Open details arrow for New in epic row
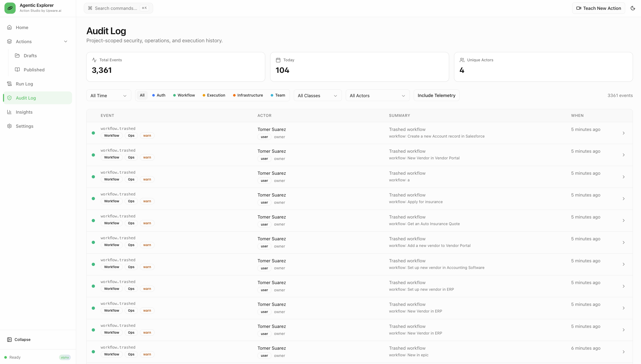The image size is (641, 364). [623, 352]
